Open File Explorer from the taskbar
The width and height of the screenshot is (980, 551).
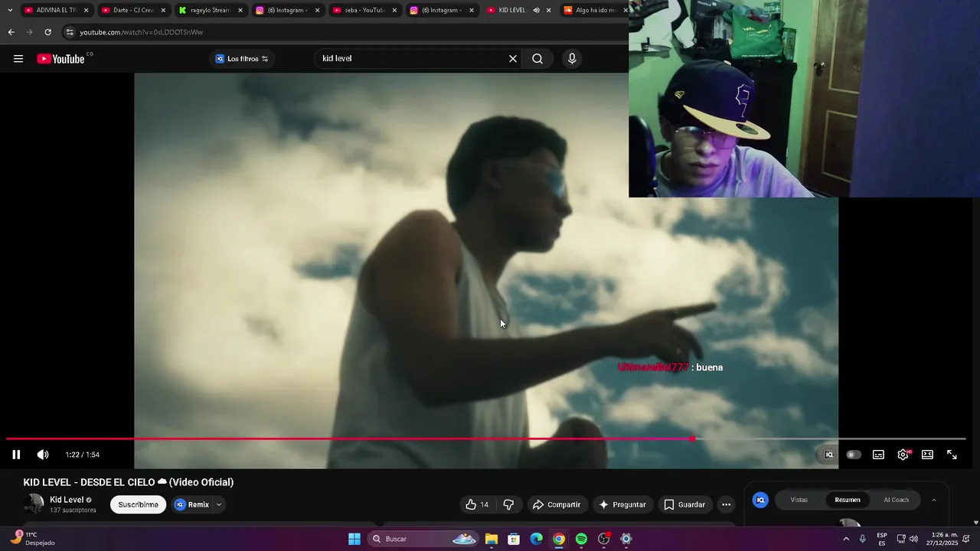point(492,539)
